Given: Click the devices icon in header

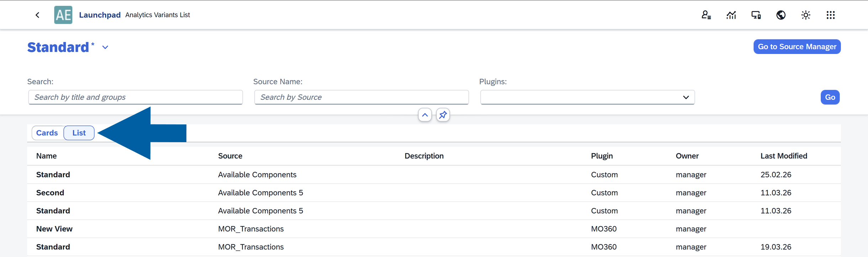Looking at the screenshot, I should pyautogui.click(x=756, y=15).
